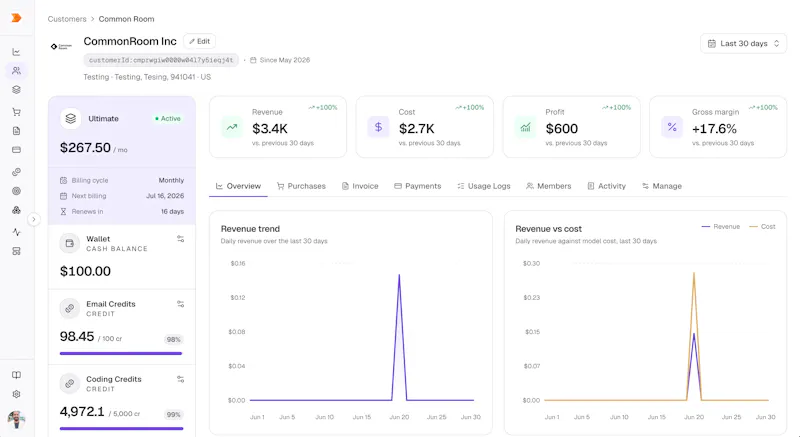Open the Last 30 days date dropdown
This screenshot has height=437, width=800.
click(x=743, y=43)
